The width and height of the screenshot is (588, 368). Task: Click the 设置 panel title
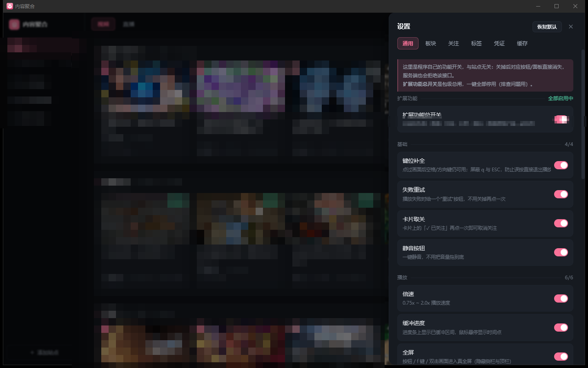point(404,27)
